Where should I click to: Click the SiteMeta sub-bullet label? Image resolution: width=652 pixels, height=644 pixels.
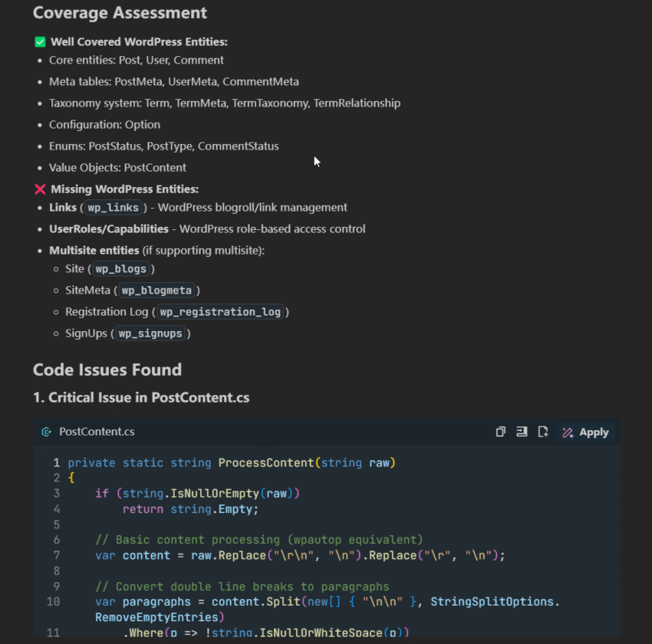[87, 291]
